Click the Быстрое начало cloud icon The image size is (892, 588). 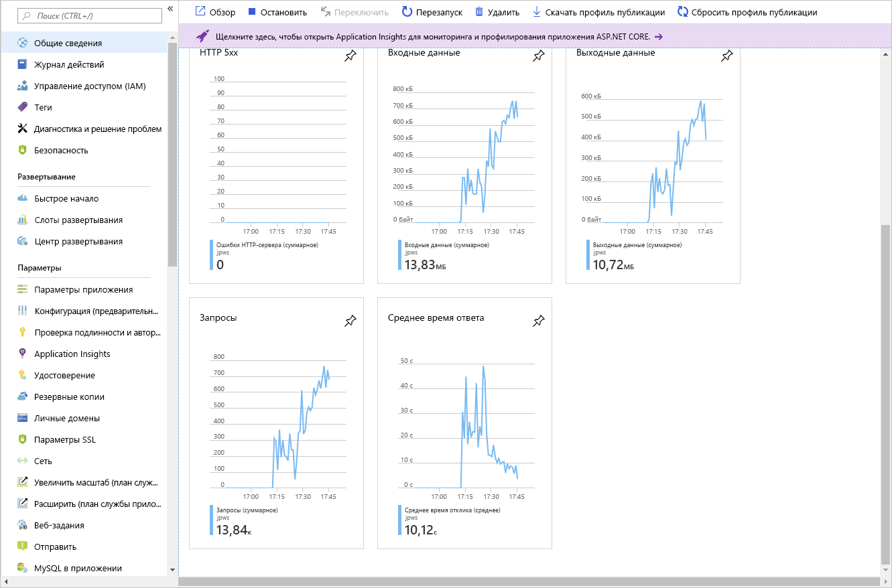[22, 198]
